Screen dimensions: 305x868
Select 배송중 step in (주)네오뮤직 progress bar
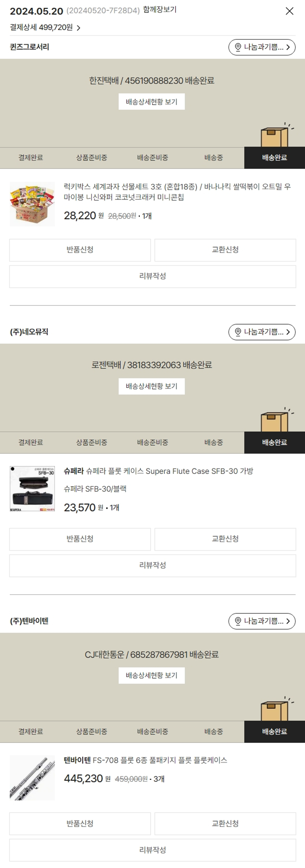point(213,442)
